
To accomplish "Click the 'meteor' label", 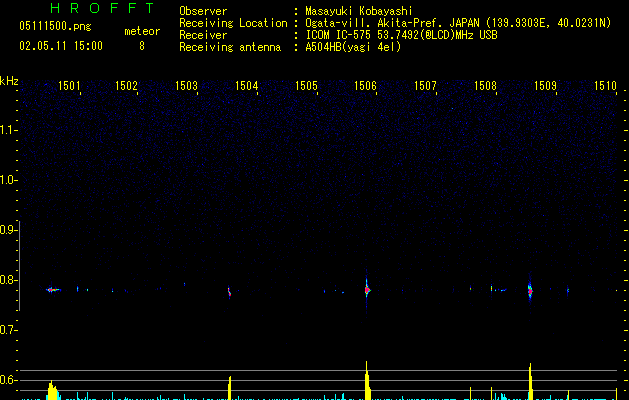I will pos(142,31).
